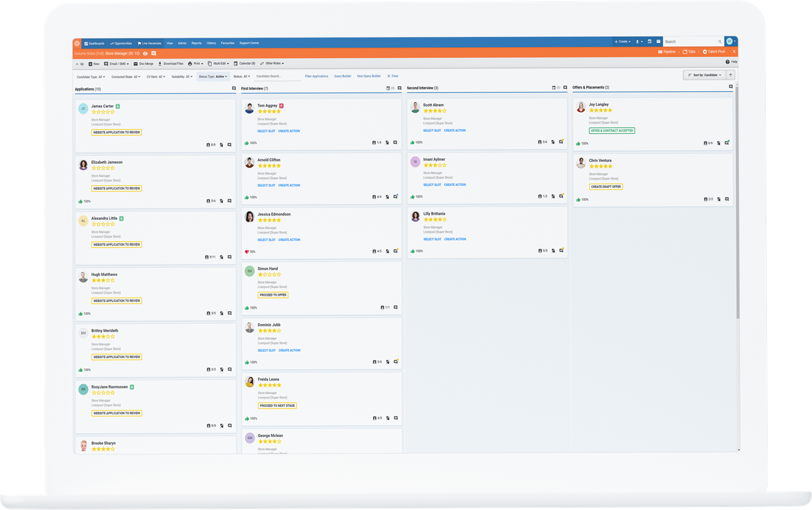Open the Status Type Active dropdown

click(x=212, y=75)
